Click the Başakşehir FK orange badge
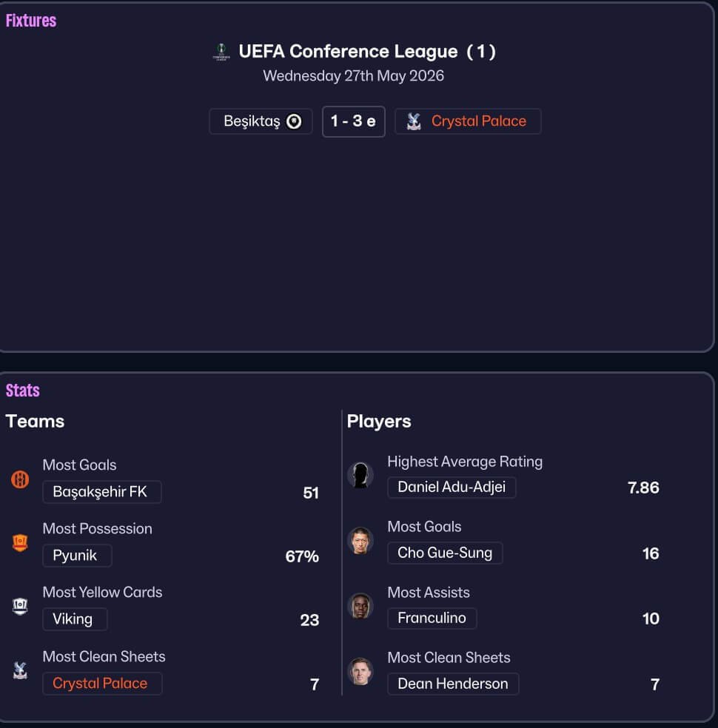 pos(20,479)
